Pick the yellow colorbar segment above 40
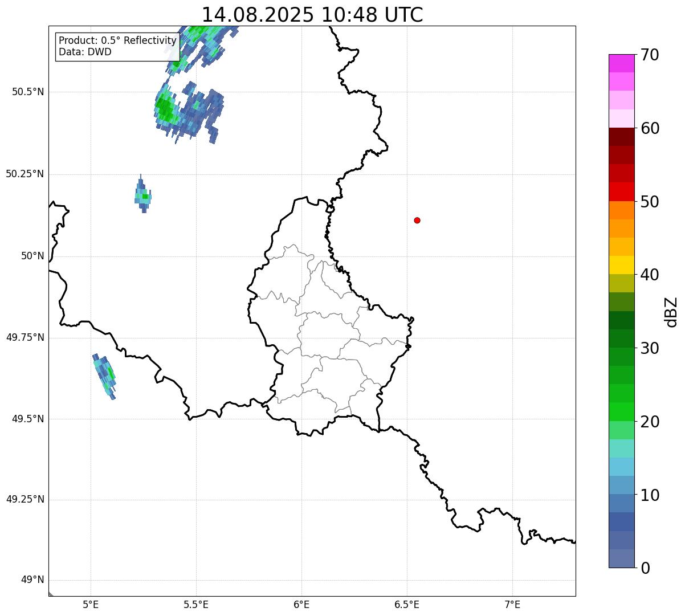Screen dimensions: 685x616 [621, 265]
